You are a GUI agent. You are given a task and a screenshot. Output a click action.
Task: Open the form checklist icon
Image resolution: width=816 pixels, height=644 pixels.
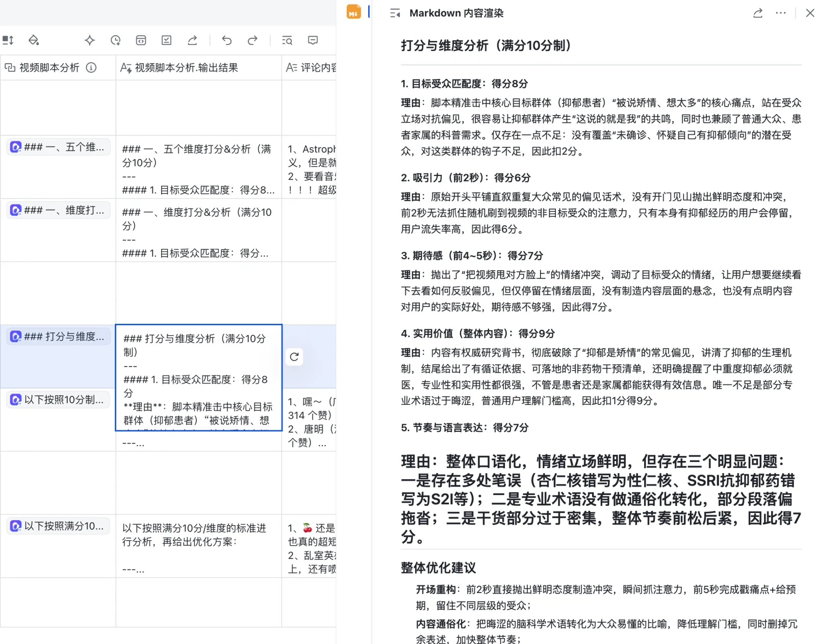[167, 40]
